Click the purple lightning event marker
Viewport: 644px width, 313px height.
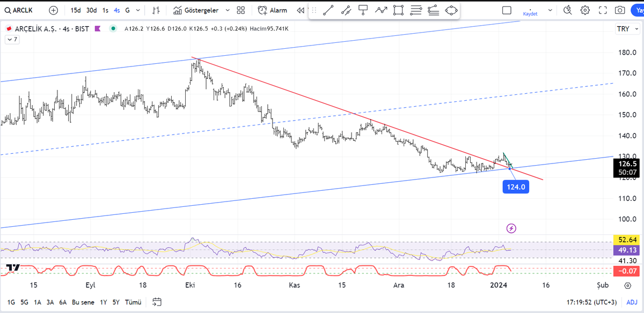coord(511,229)
